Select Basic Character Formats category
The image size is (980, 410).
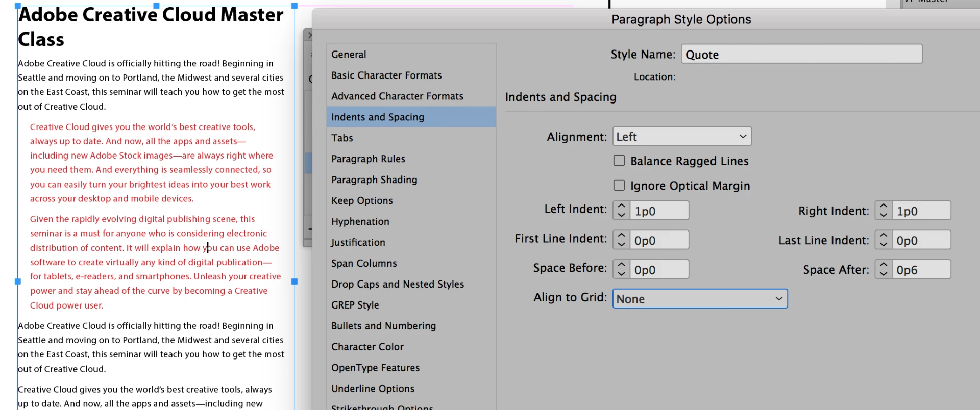[411, 75]
